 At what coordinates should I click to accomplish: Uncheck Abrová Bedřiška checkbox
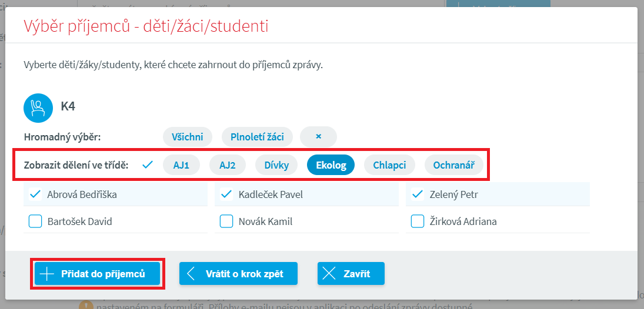[35, 194]
